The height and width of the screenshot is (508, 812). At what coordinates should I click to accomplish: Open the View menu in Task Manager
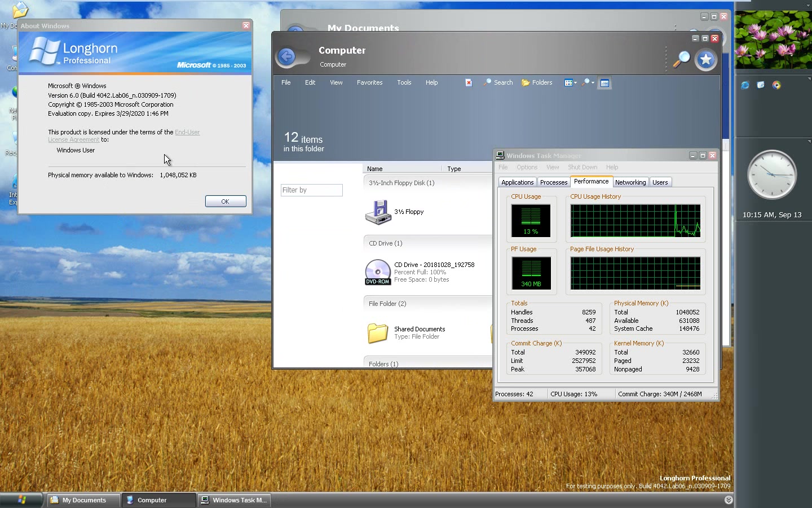[x=553, y=167]
